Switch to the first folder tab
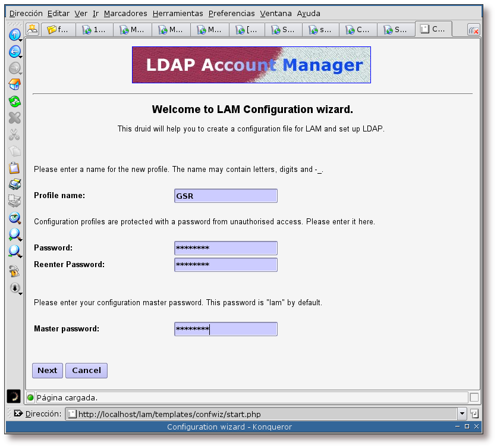 click(58, 29)
